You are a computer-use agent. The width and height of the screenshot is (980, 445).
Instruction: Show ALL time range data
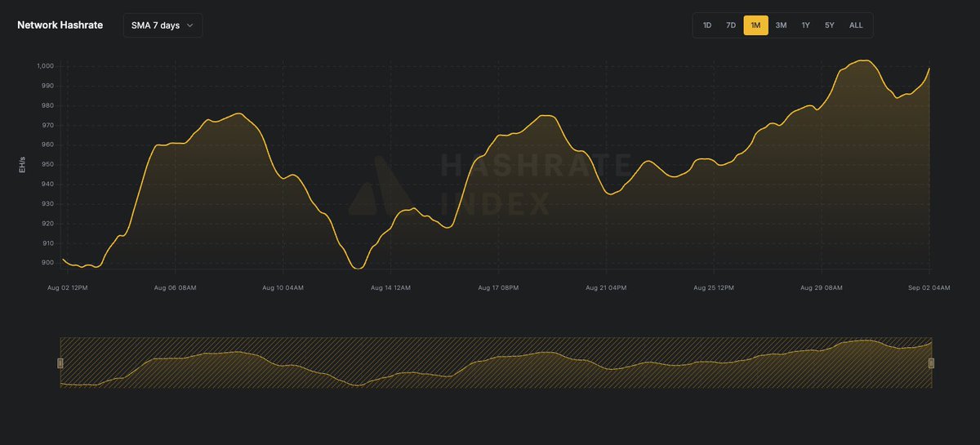coord(856,25)
